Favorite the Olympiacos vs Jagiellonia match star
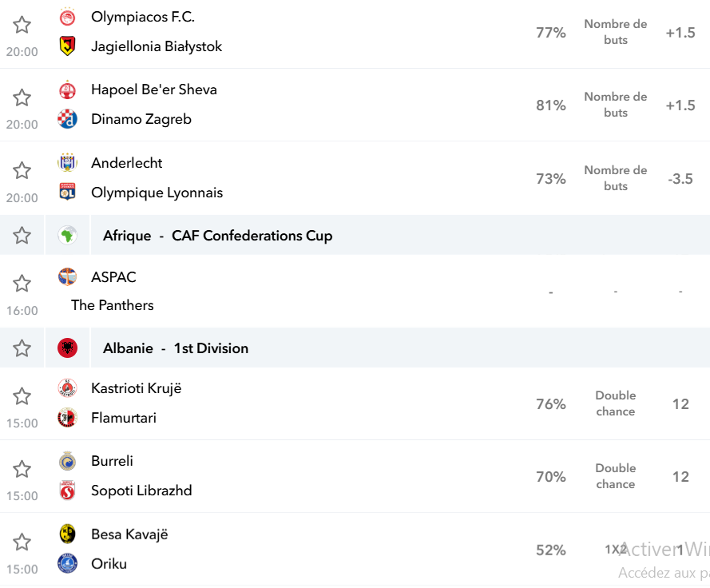The height and width of the screenshot is (588, 710). coord(22,25)
